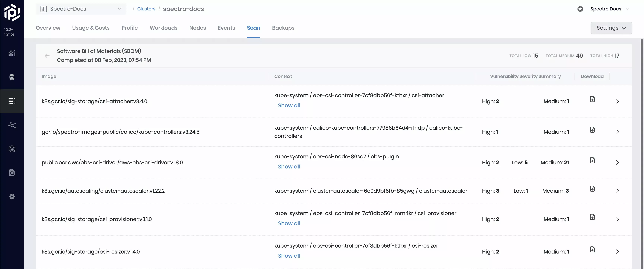The image size is (644, 269).
Task: Click the back arrow above the scan results
Action: (47, 56)
